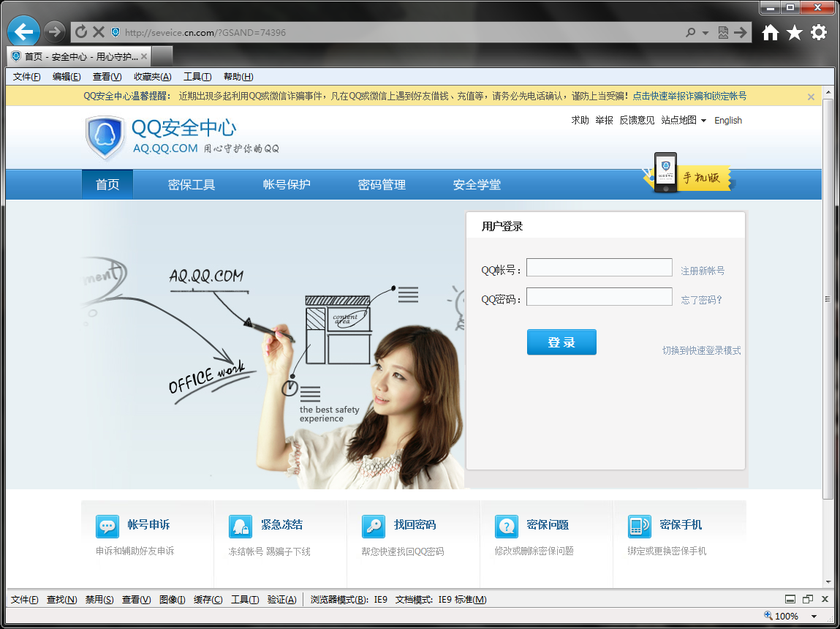
Task: Open the 密保问题 heading link
Action: coord(548,524)
